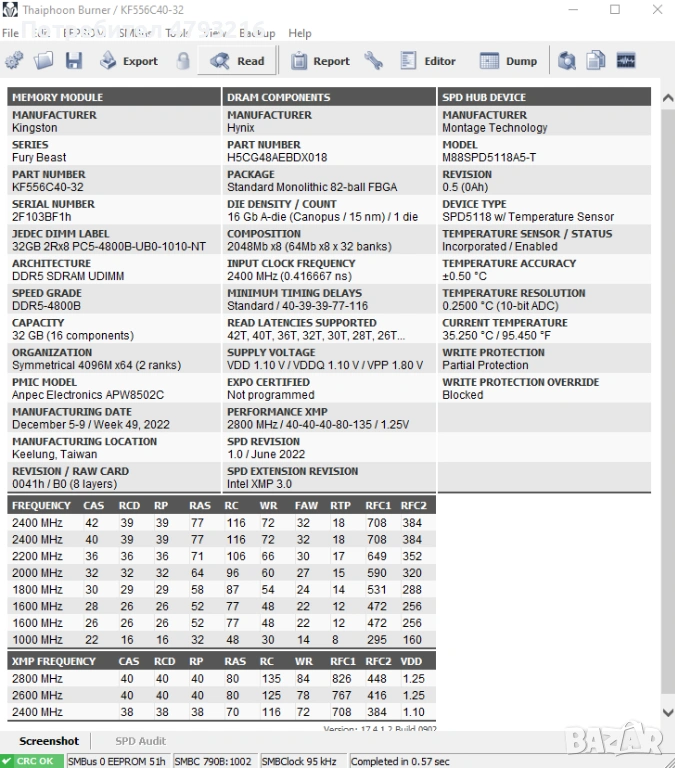The image size is (675, 768).
Task: Click 'DRAM COMPONENTS' section header
Action: (x=329, y=97)
